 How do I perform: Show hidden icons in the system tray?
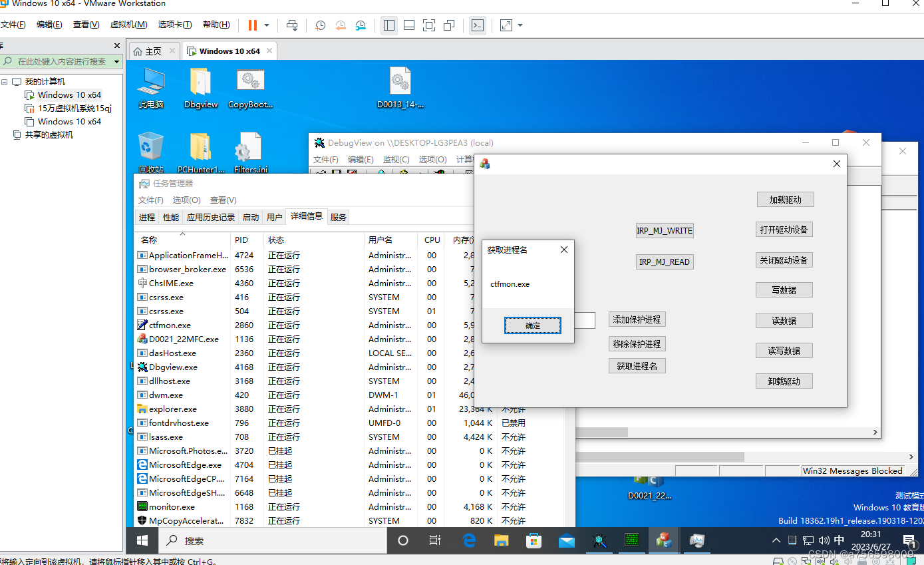(x=776, y=540)
